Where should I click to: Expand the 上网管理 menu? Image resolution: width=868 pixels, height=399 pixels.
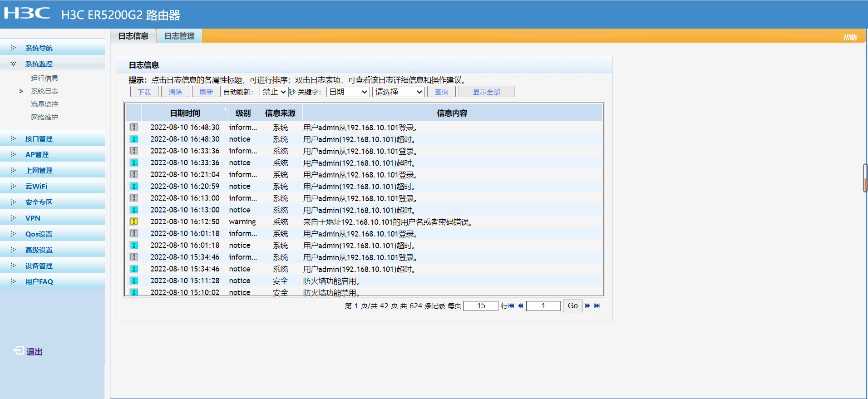point(39,171)
